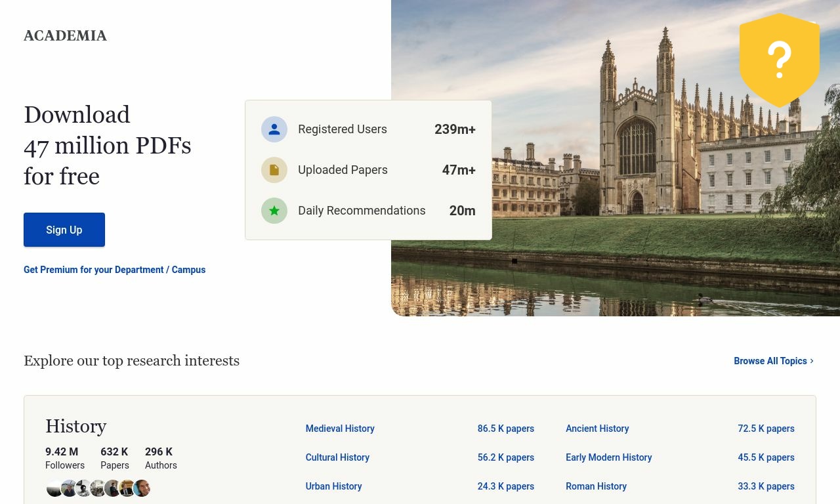Click the Uploaded Papers document icon
Viewport: 840px width, 504px height.
pyautogui.click(x=274, y=170)
